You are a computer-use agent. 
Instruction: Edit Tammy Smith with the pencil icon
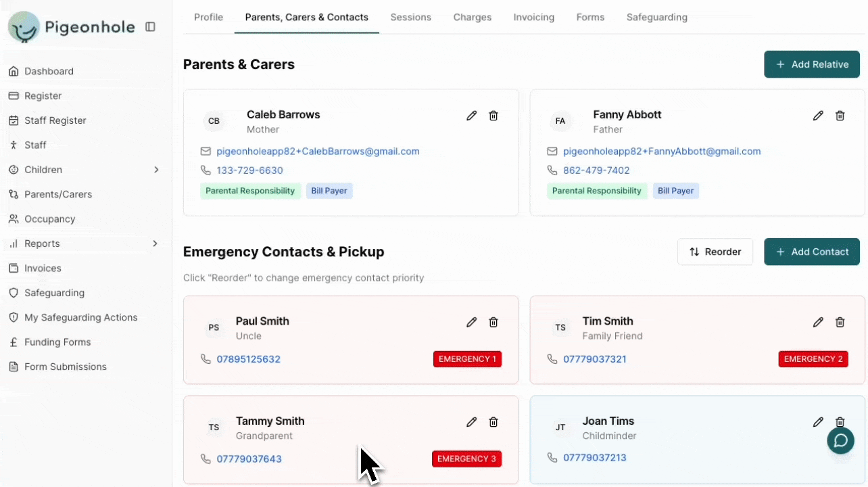pyautogui.click(x=471, y=422)
